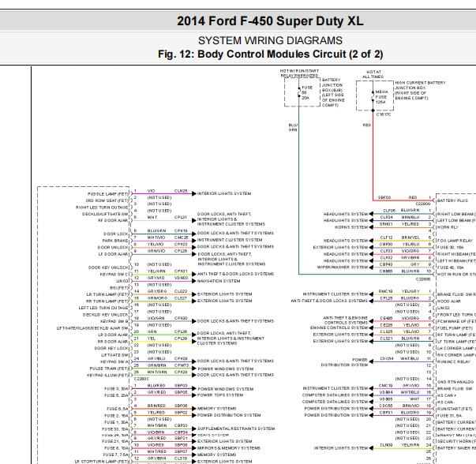
Task: Click the 'FOG LAMP RELAY' pin label
Action: pyautogui.click(x=455, y=241)
